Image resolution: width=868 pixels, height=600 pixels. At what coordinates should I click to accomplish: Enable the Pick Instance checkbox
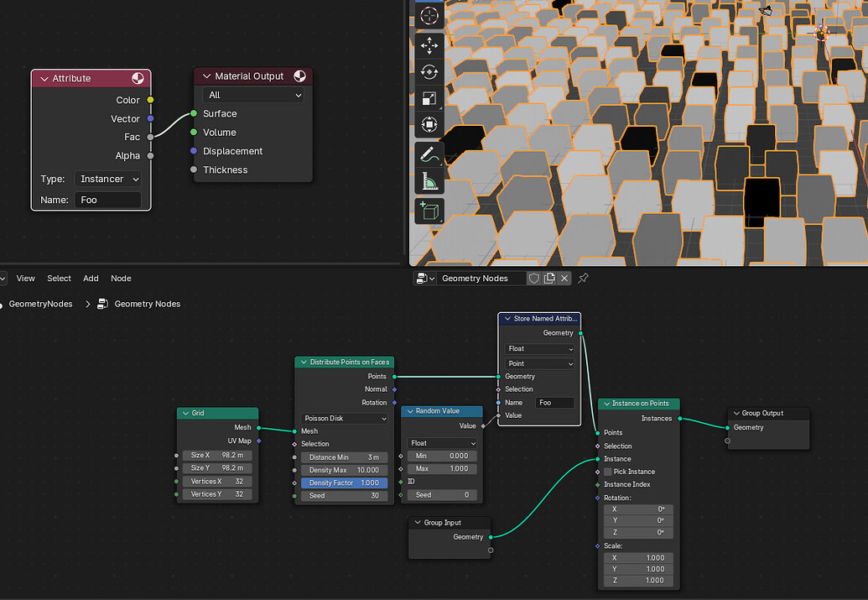pyautogui.click(x=608, y=472)
